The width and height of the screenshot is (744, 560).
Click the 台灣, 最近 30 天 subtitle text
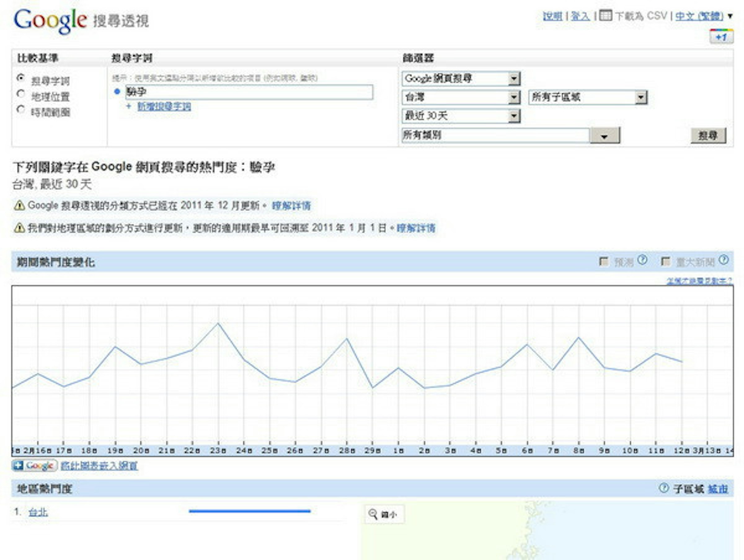52,184
